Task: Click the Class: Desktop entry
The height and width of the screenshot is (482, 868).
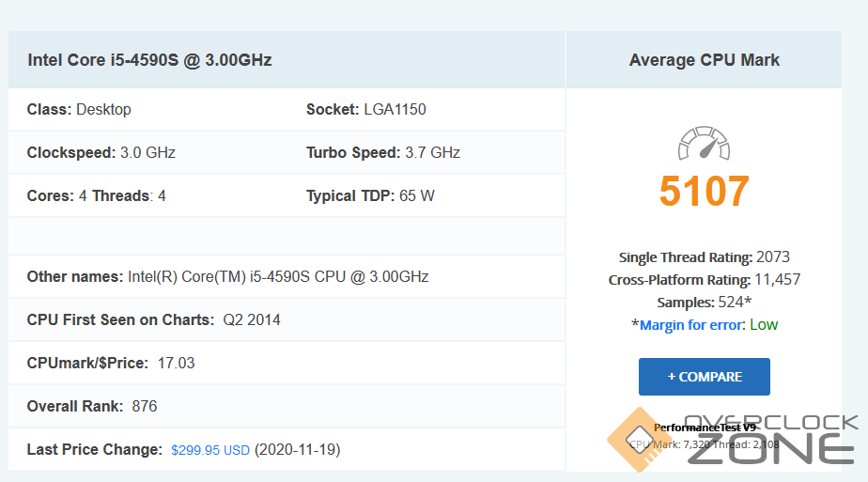Action: 79,109
